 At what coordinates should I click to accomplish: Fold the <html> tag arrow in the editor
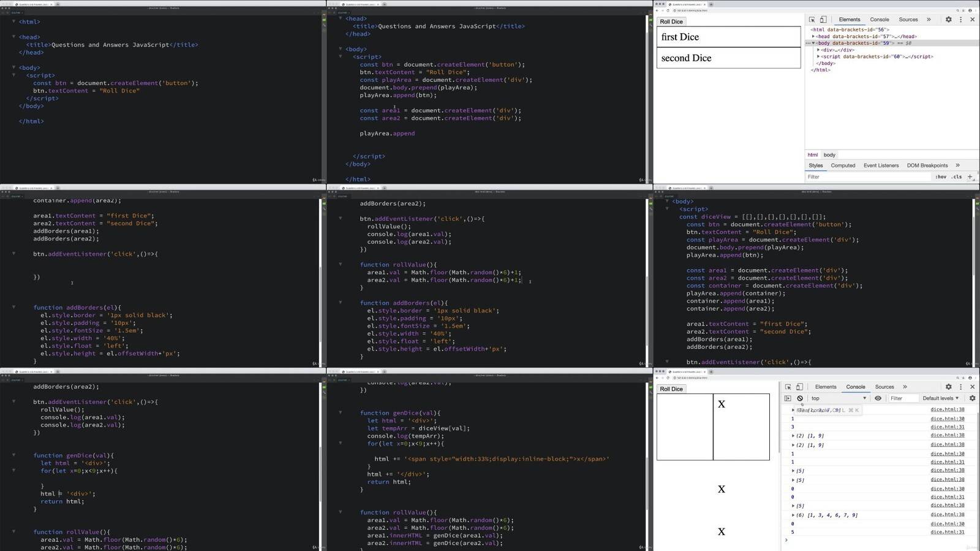(13, 21)
